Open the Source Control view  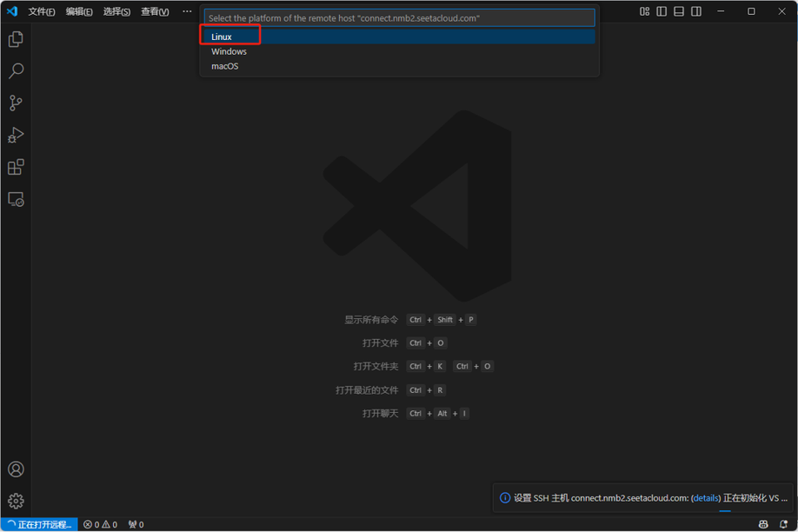pos(16,103)
